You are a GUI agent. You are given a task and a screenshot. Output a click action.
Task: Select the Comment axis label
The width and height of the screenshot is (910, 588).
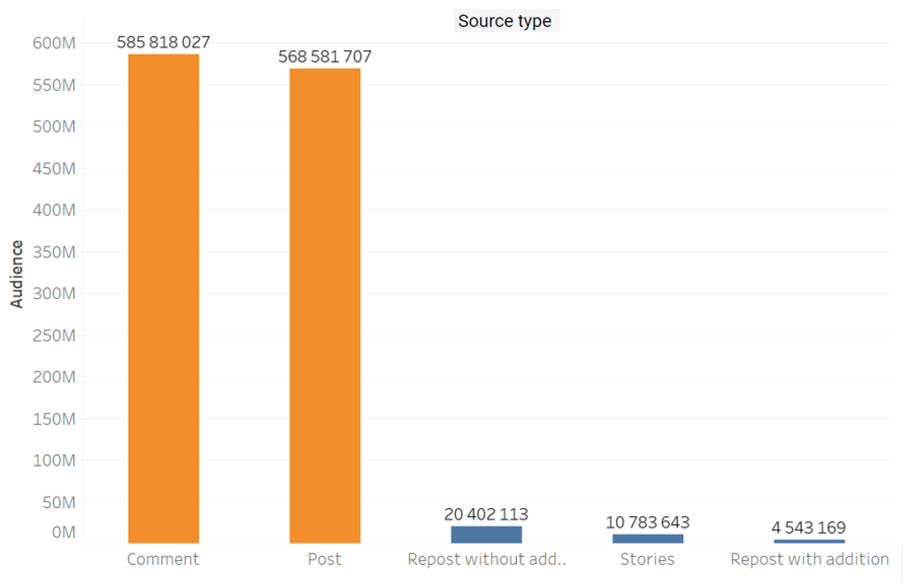(163, 559)
